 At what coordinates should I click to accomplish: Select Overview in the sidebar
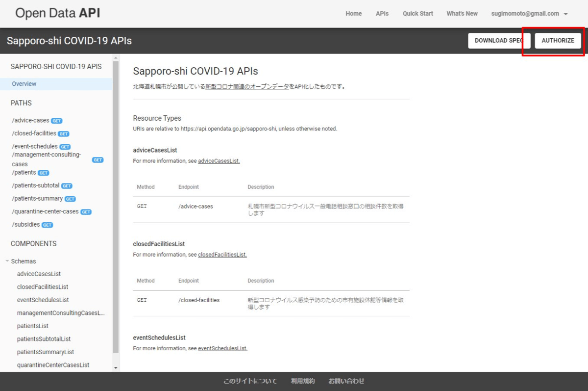coord(56,84)
